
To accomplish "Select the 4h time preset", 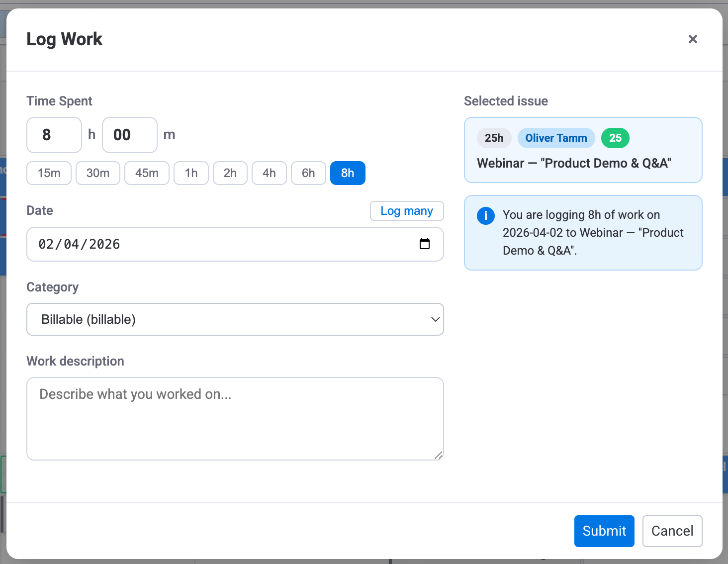I will pyautogui.click(x=269, y=173).
